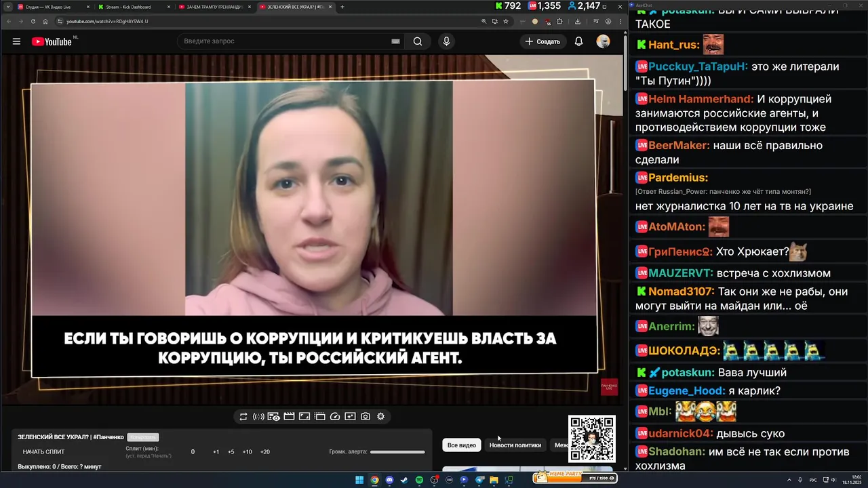Adjust the Громк. алерта volume slider

pyautogui.click(x=397, y=452)
